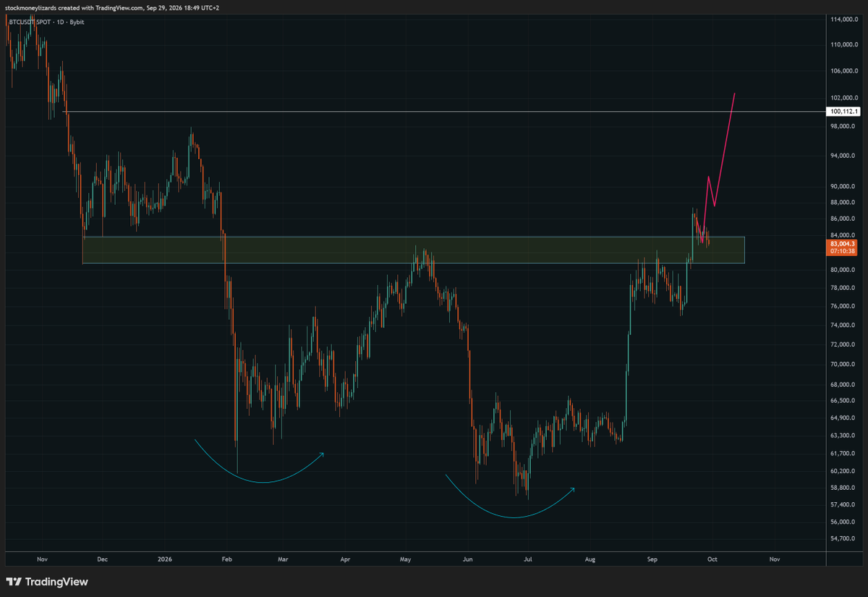Click the May label on time axis

[406, 559]
